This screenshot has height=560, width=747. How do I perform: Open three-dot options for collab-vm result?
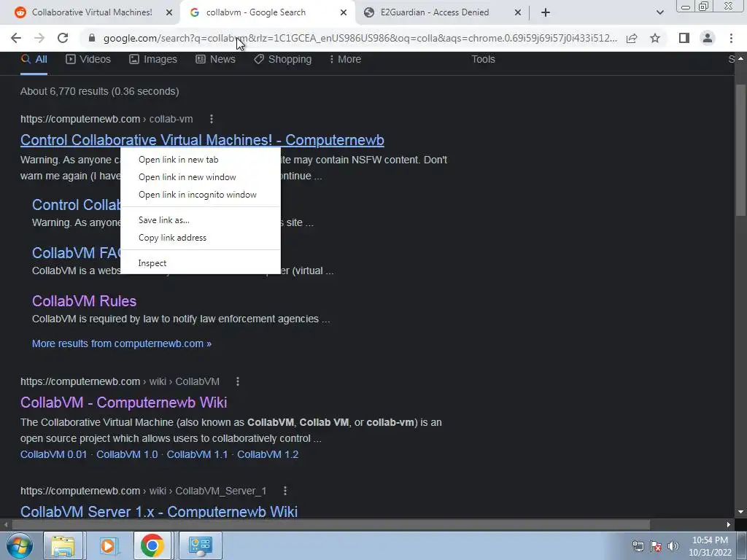point(212,119)
